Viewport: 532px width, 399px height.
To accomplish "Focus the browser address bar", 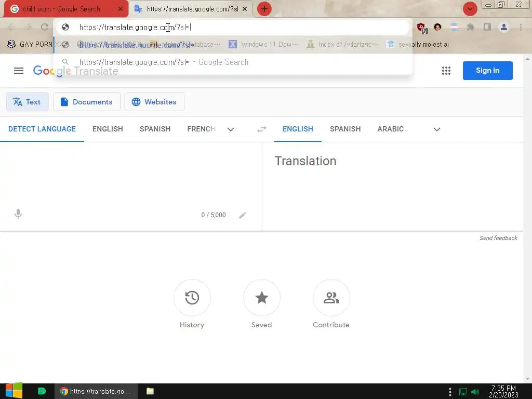I will point(233,27).
